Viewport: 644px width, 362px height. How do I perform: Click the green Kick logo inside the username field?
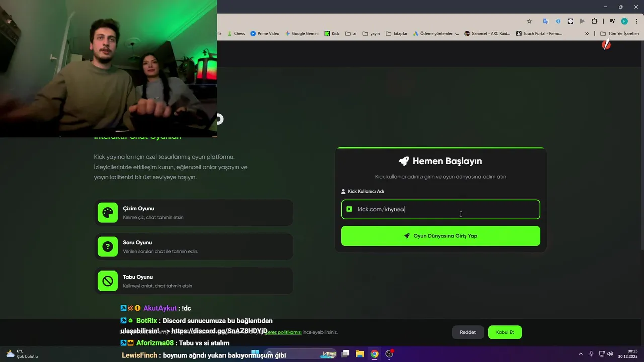point(349,209)
